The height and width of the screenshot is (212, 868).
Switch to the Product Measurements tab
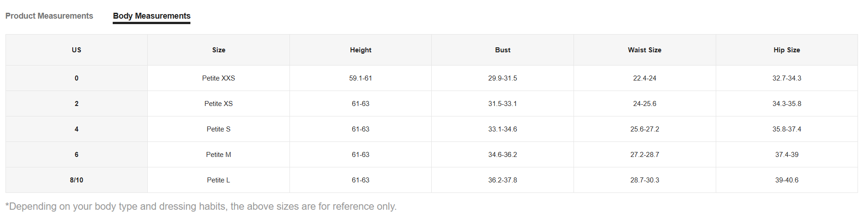pyautogui.click(x=49, y=16)
